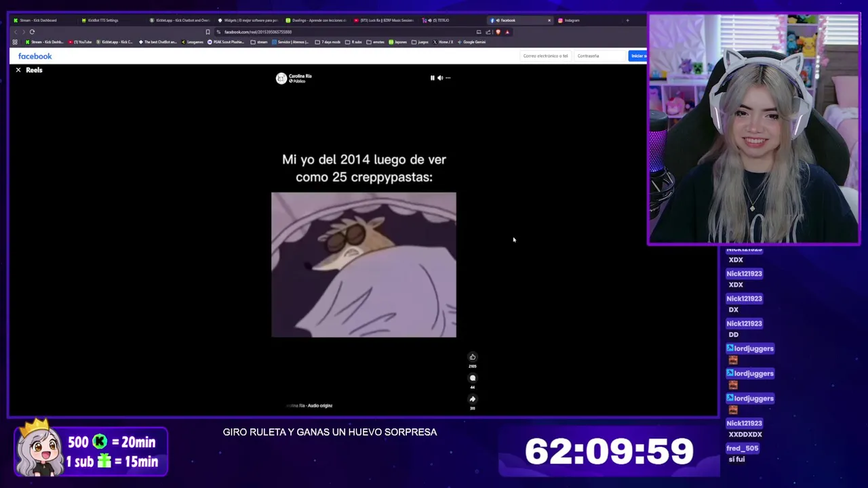This screenshot has width=868, height=488.
Task: Open the reel comments bubble icon
Action: (x=473, y=378)
